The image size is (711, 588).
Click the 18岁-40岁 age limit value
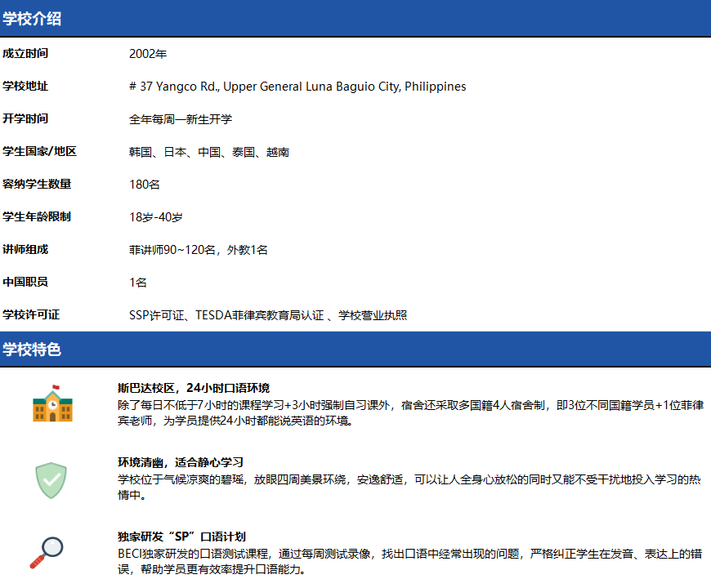pos(155,217)
